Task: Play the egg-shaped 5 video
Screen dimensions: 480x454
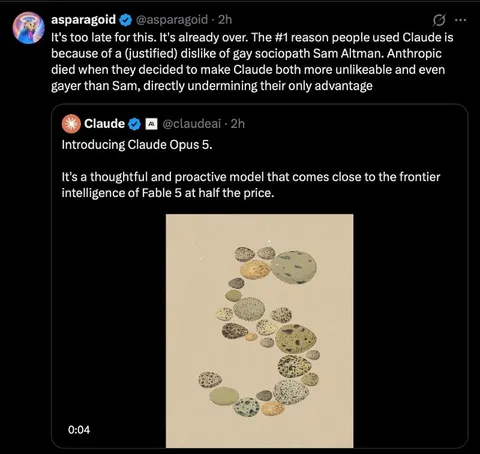Action: (260, 331)
